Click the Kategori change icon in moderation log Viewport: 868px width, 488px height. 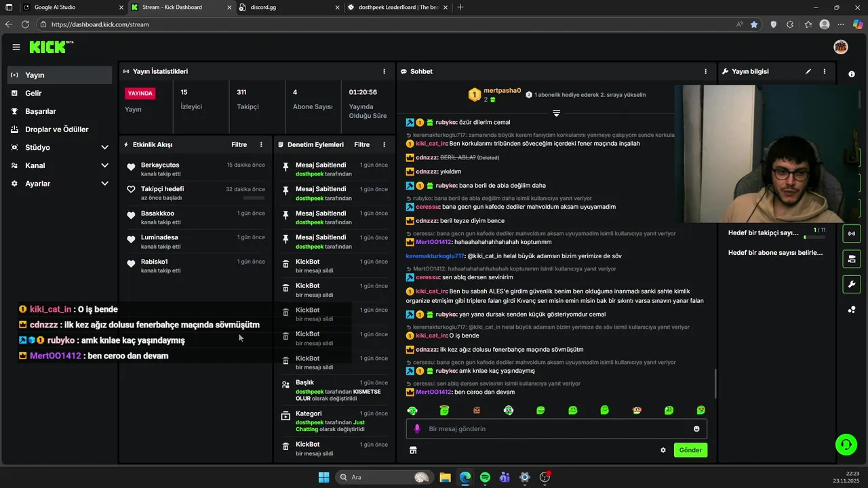click(285, 415)
